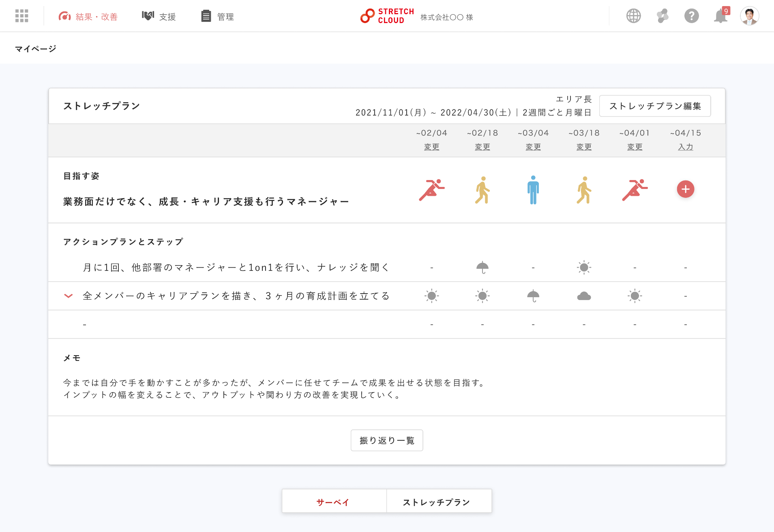Click 変更 under ~03/18
The image size is (774, 532).
584,147
